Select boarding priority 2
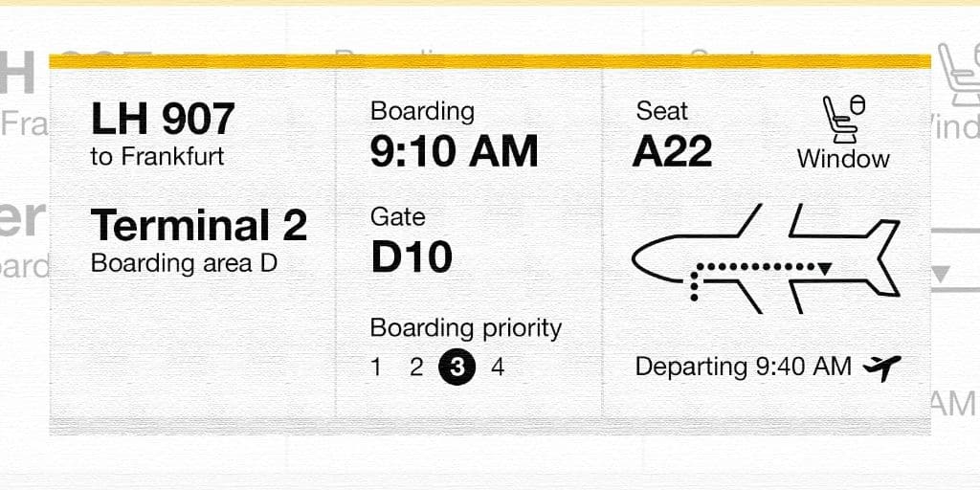Viewport: 980px width, 490px height. 416,367
